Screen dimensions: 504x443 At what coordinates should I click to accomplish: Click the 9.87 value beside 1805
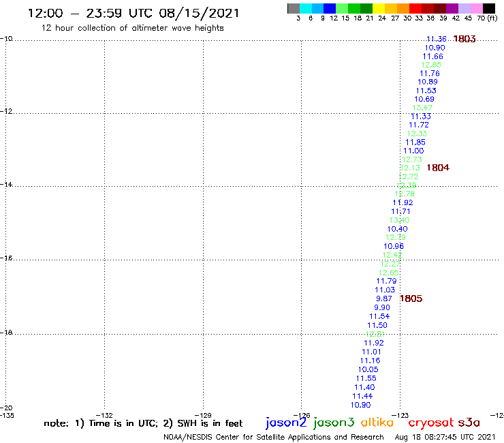(x=384, y=299)
